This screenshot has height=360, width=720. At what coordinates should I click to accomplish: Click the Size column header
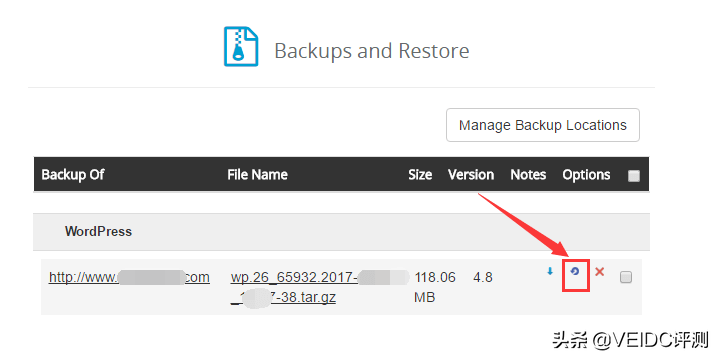pyautogui.click(x=420, y=174)
